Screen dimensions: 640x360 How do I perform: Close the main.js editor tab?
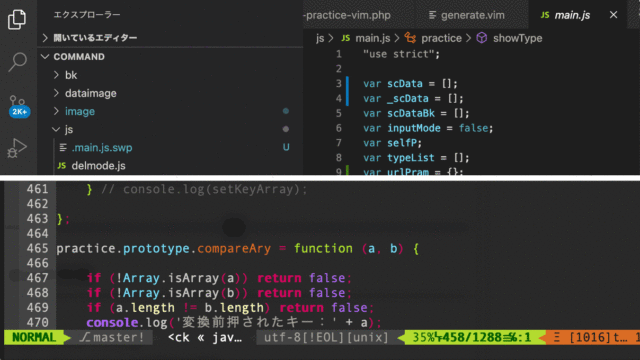click(x=613, y=15)
